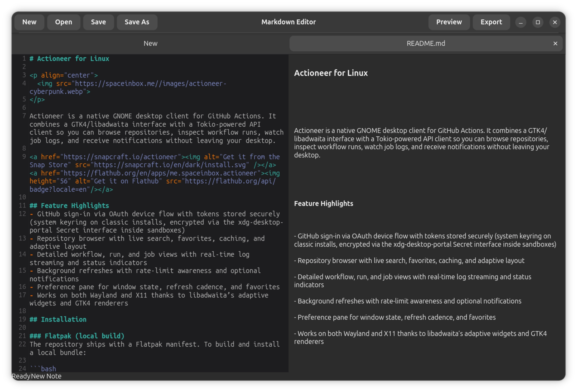This screenshot has width=577, height=392.
Task: Maximize the Markdown Editor window
Action: 538,22
